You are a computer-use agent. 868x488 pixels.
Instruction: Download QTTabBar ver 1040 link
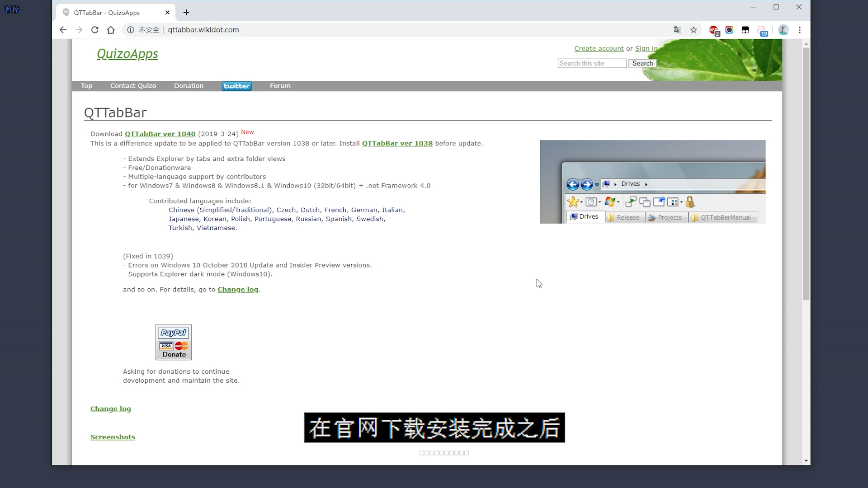[x=160, y=134]
